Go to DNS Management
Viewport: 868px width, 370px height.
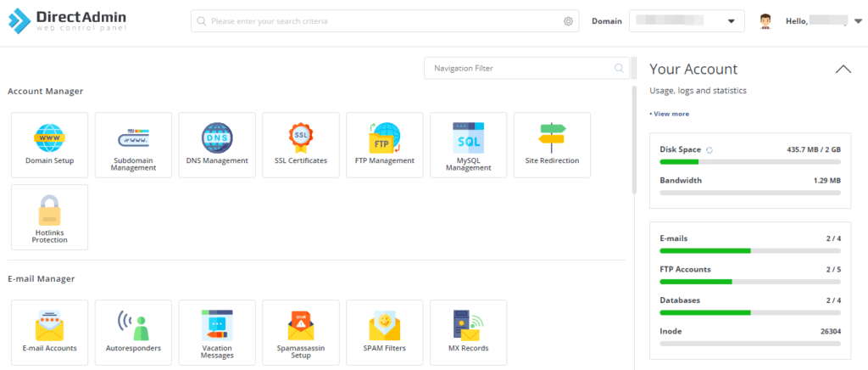217,144
